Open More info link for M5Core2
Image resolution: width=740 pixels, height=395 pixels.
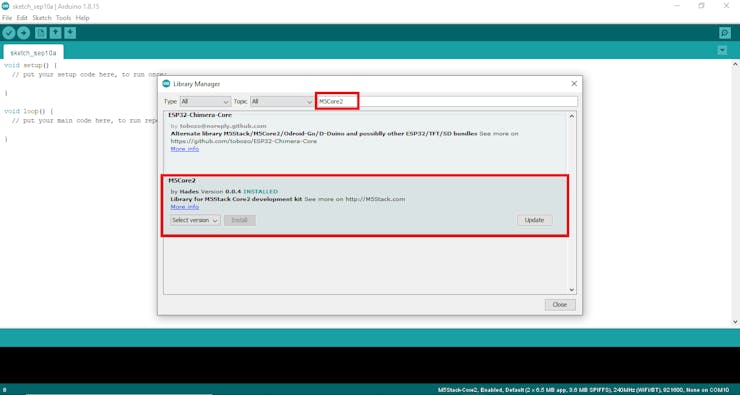(185, 207)
